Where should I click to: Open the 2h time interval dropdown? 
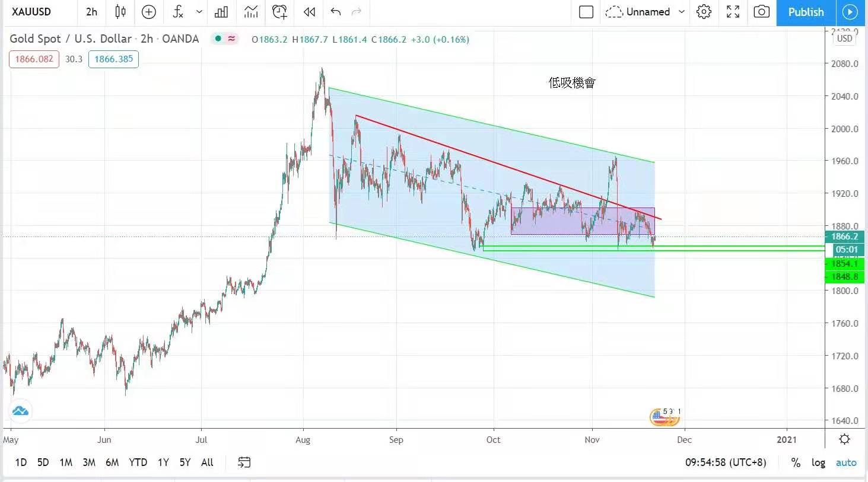(x=91, y=12)
